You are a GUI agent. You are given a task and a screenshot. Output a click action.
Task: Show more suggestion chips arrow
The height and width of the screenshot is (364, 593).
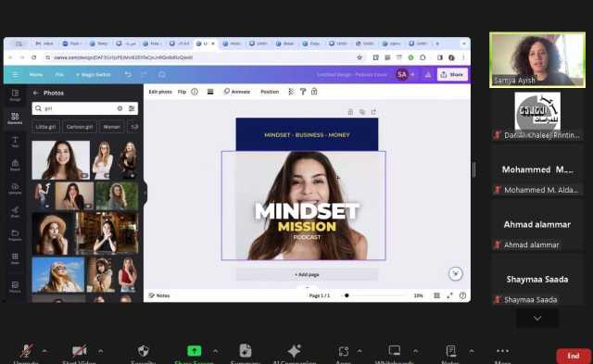[x=134, y=127]
